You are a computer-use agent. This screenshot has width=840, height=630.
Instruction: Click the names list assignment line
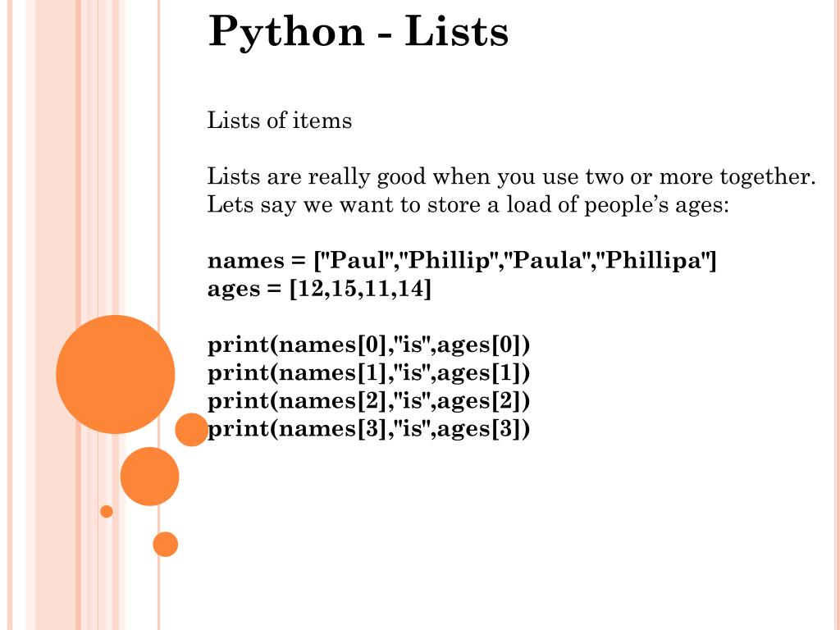coord(462,260)
